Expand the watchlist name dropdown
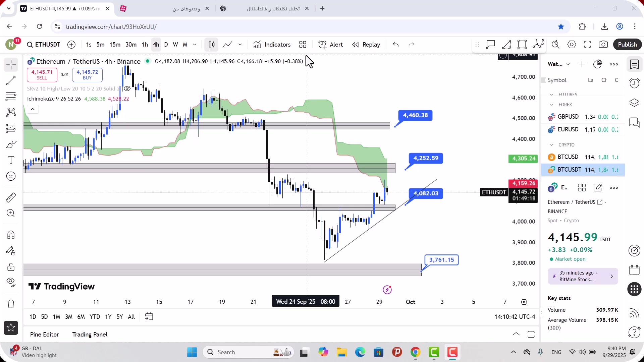 click(x=568, y=64)
